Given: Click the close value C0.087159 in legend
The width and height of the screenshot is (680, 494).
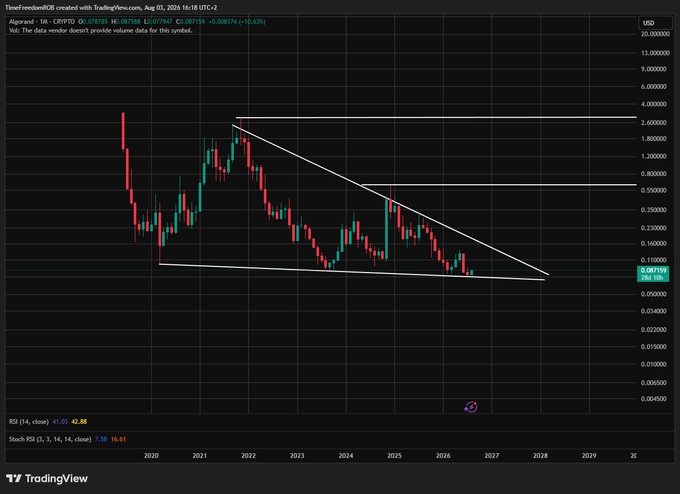Looking at the screenshot, I should [190, 21].
